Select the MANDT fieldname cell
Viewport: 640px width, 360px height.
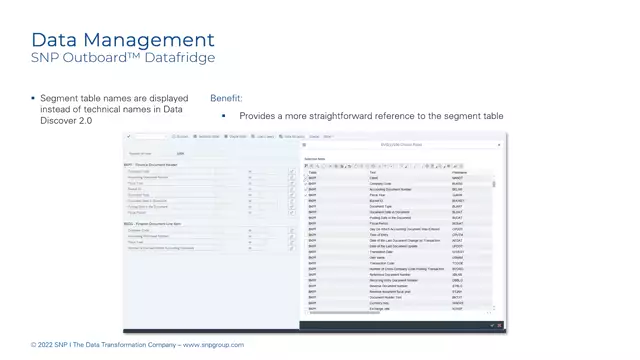(x=458, y=178)
